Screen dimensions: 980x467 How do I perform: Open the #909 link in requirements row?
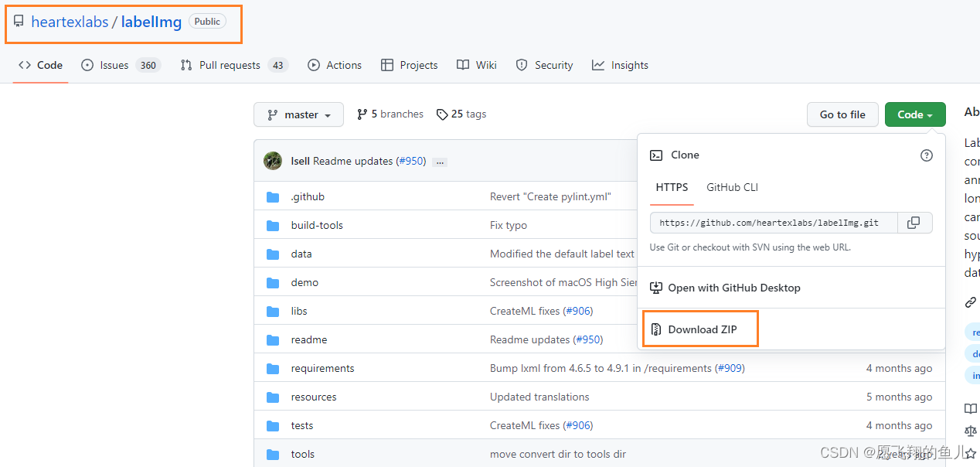(x=730, y=368)
